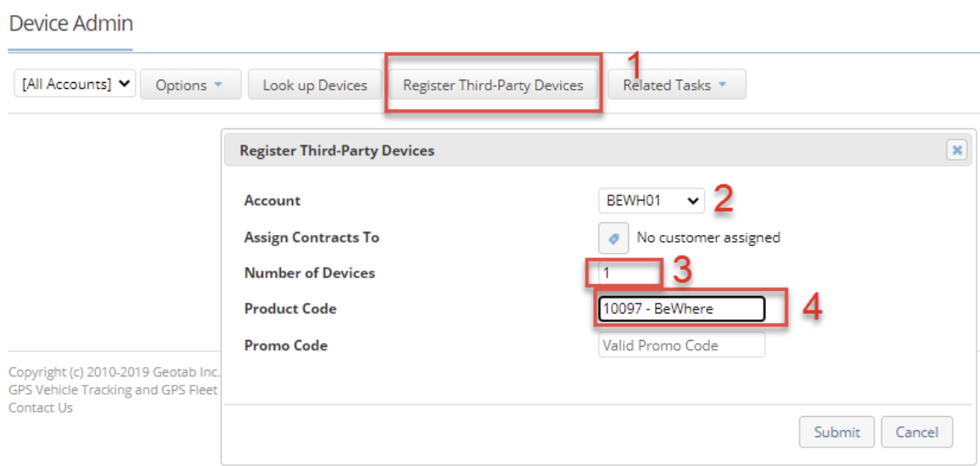Click the Promo Code input field
The height and width of the screenshot is (466, 980).
point(681,345)
